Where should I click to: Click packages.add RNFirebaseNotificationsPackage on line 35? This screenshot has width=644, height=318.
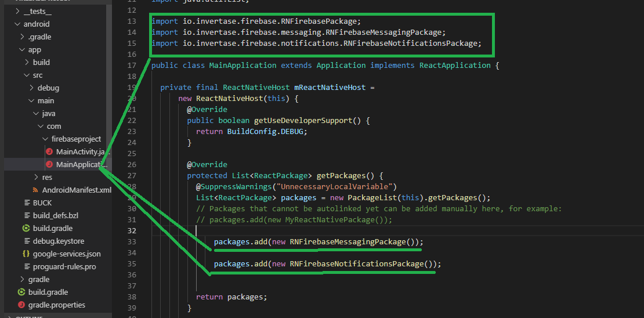pos(327,264)
